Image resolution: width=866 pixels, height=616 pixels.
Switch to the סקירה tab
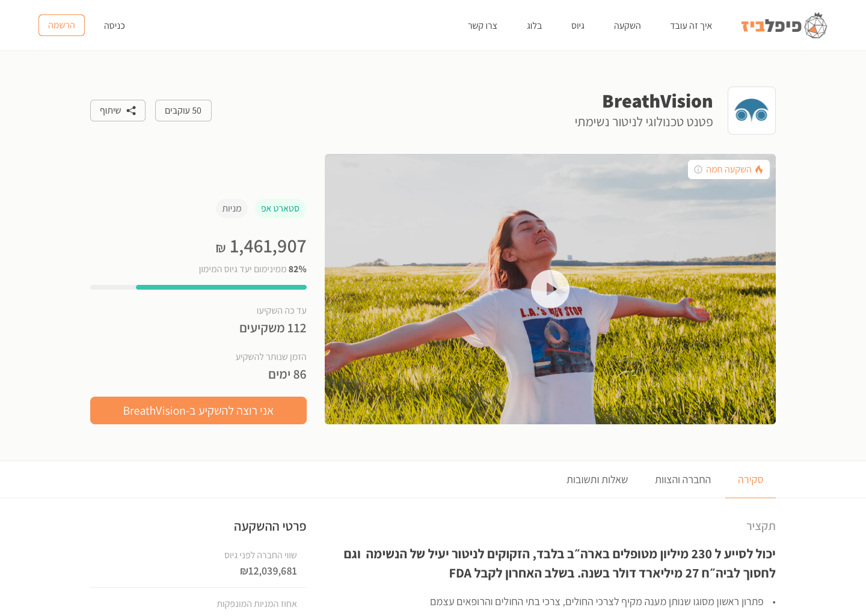pyautogui.click(x=751, y=480)
